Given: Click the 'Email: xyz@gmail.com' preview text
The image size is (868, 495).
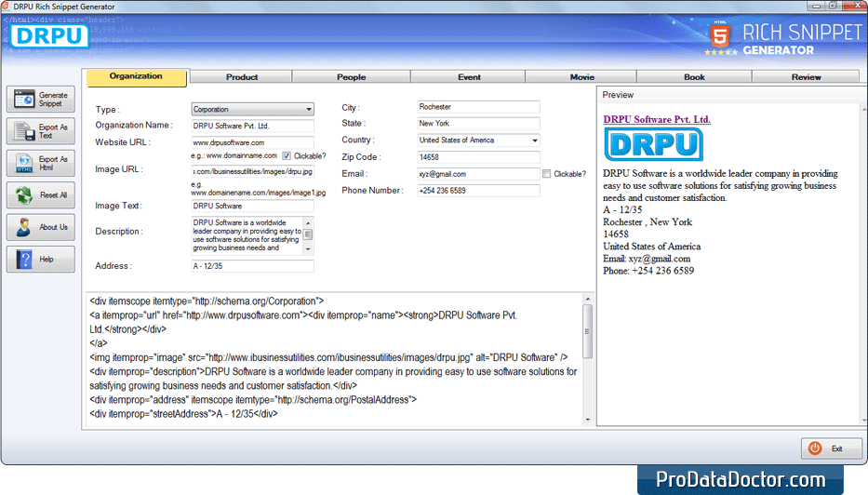Looking at the screenshot, I should tap(647, 259).
